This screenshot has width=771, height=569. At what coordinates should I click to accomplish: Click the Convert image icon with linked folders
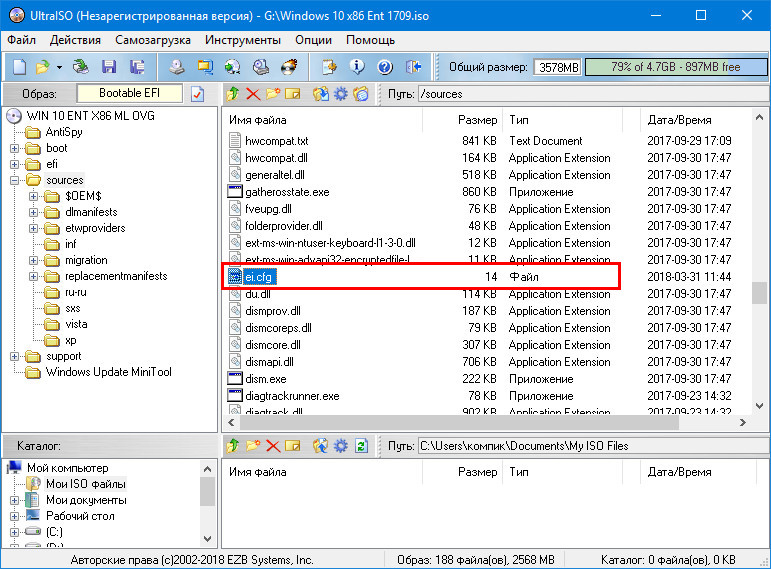(x=205, y=67)
